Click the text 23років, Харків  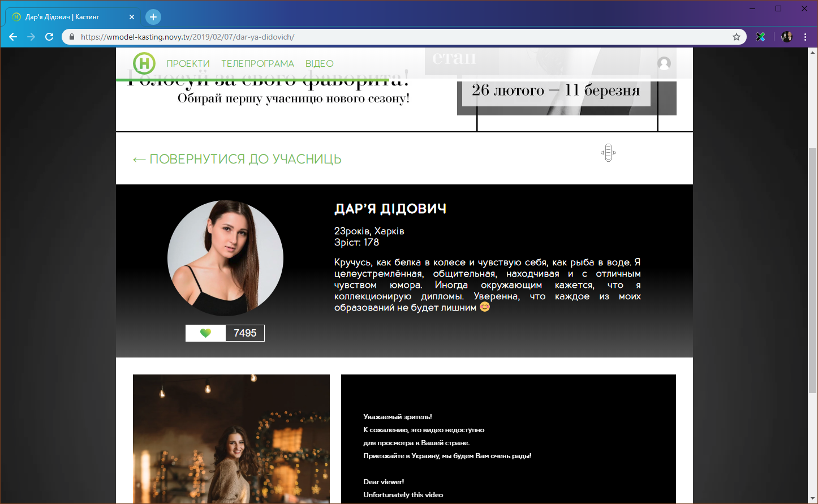pos(369,231)
